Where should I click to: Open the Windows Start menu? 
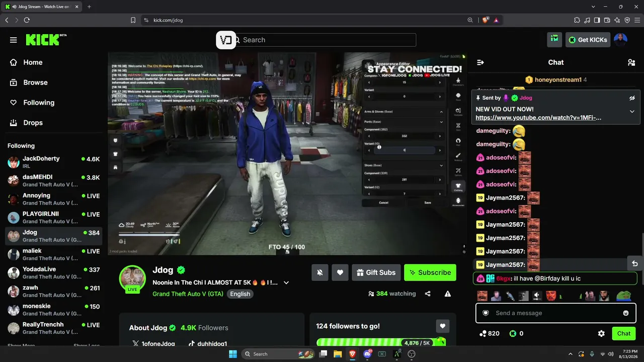[233, 354]
